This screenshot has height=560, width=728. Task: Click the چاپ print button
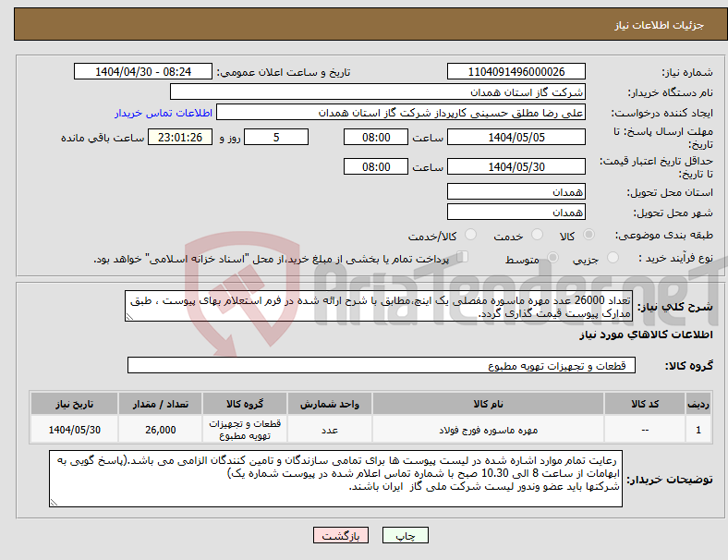pos(406,535)
